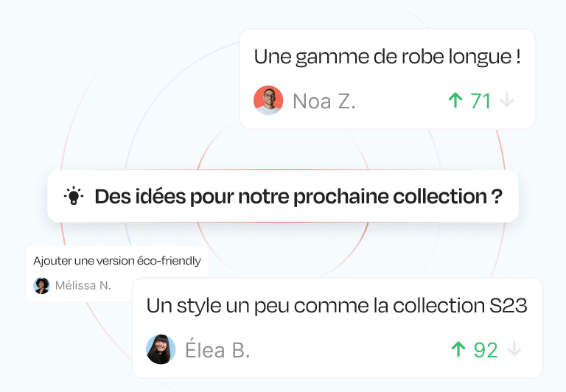Click the vote count 92

pos(486,350)
